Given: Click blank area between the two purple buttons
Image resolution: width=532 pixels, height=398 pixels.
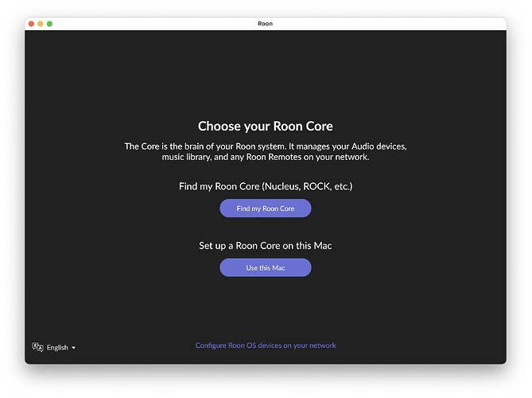Looking at the screenshot, I should click(265, 228).
